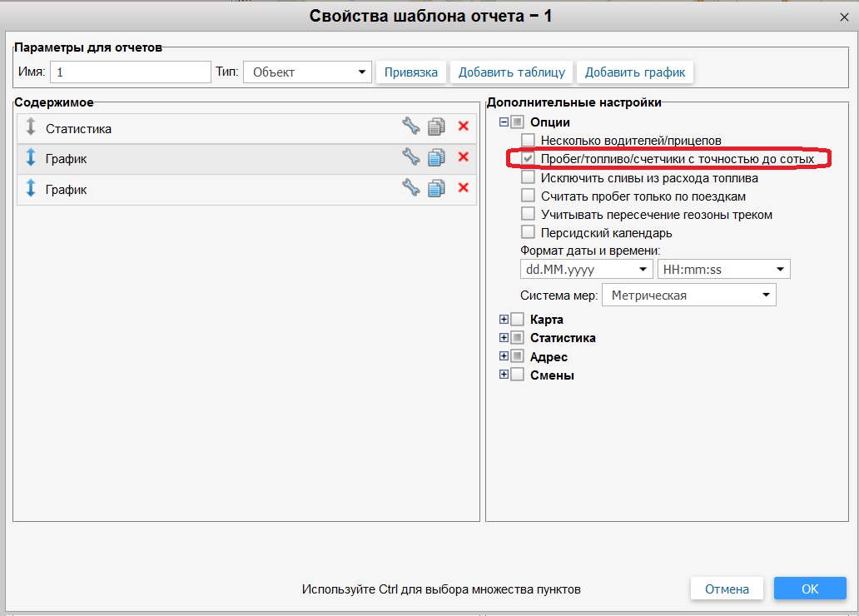Toggle Исключить сливы из расхода топлива
Viewport: 859px width, 616px height.
pyautogui.click(x=528, y=177)
